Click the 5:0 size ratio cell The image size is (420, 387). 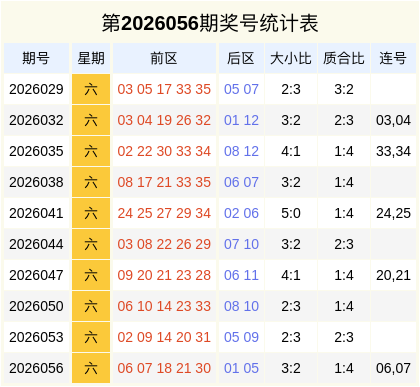[x=291, y=213]
